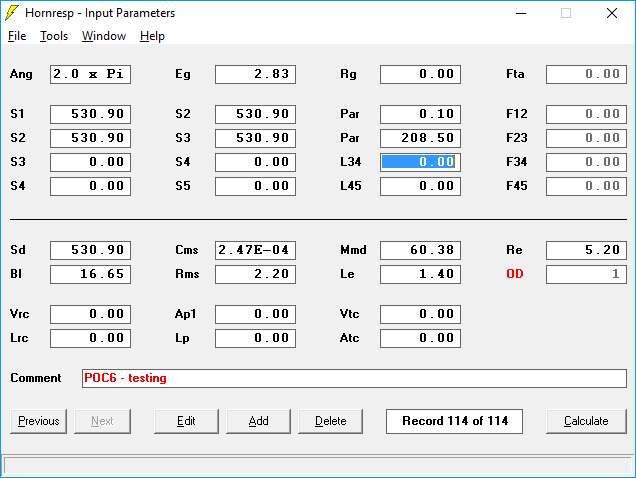Image resolution: width=636 pixels, height=478 pixels.
Task: Click the Comment text box
Action: [354, 378]
